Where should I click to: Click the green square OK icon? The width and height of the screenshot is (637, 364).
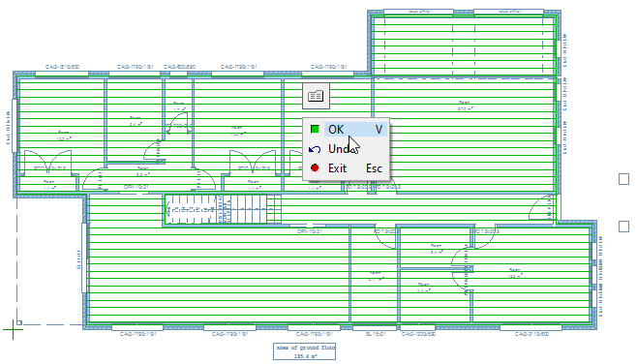[315, 129]
